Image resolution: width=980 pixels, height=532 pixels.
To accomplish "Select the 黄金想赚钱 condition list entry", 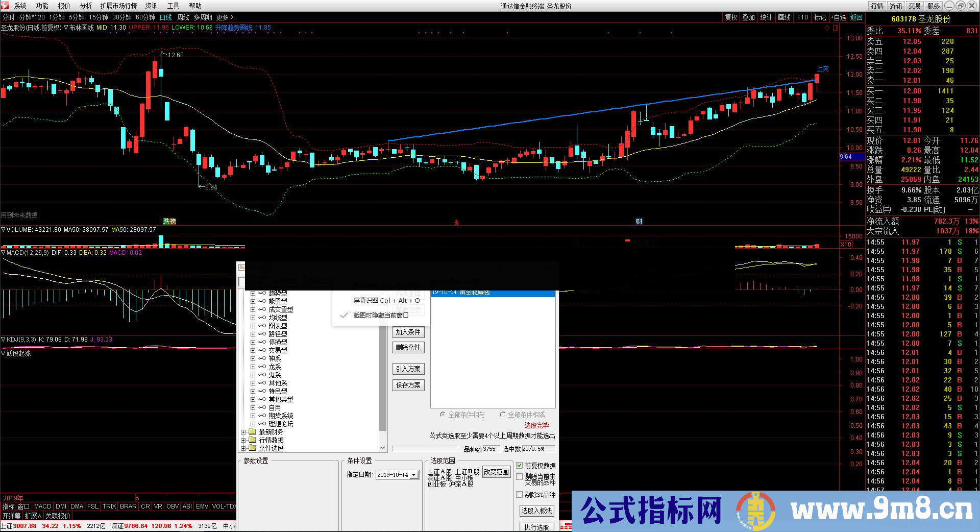I will (492, 294).
